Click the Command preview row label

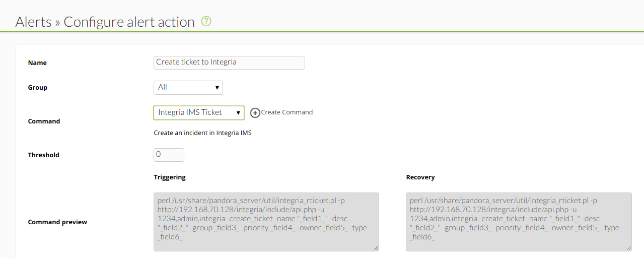click(x=57, y=222)
